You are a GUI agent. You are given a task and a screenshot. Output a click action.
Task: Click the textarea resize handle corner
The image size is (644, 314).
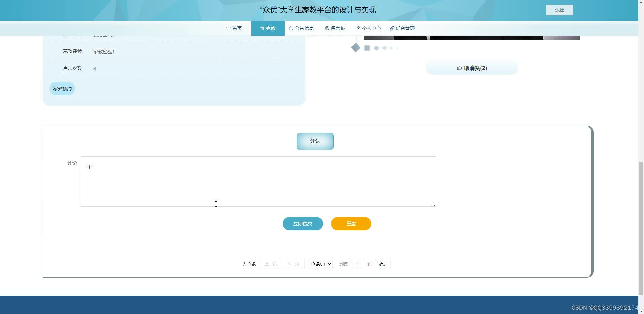(434, 204)
